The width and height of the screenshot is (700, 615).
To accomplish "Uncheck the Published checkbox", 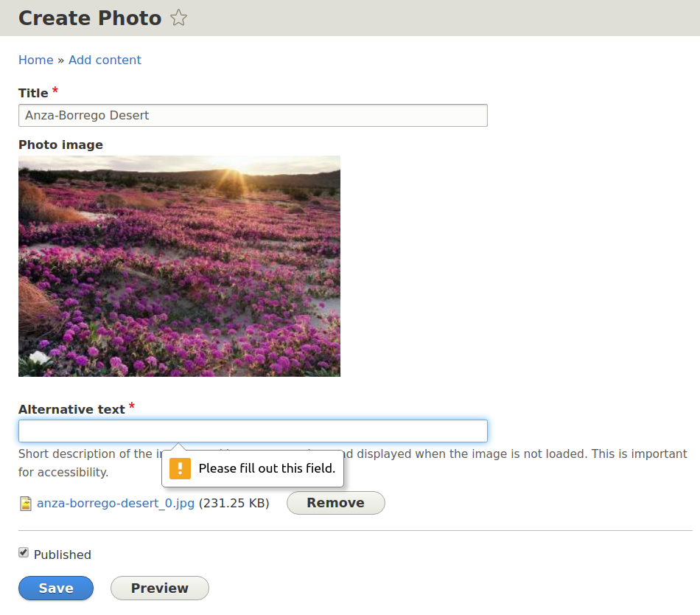I will pyautogui.click(x=24, y=553).
